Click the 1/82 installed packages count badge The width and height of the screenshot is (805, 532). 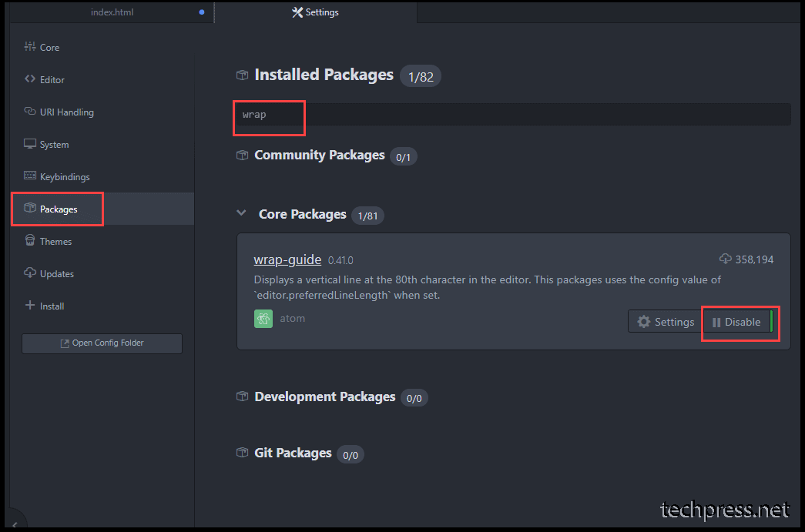pos(421,76)
